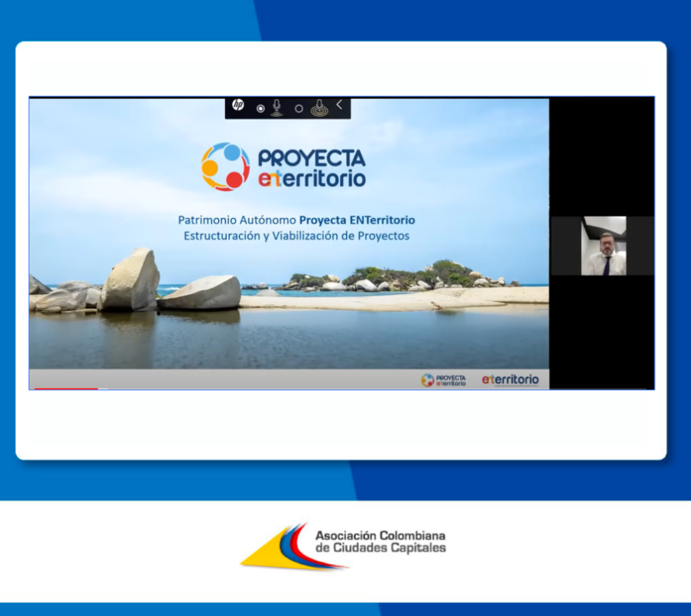
Task: Click the small Proyecta ENTerritorio footer logo
Action: coord(443,380)
